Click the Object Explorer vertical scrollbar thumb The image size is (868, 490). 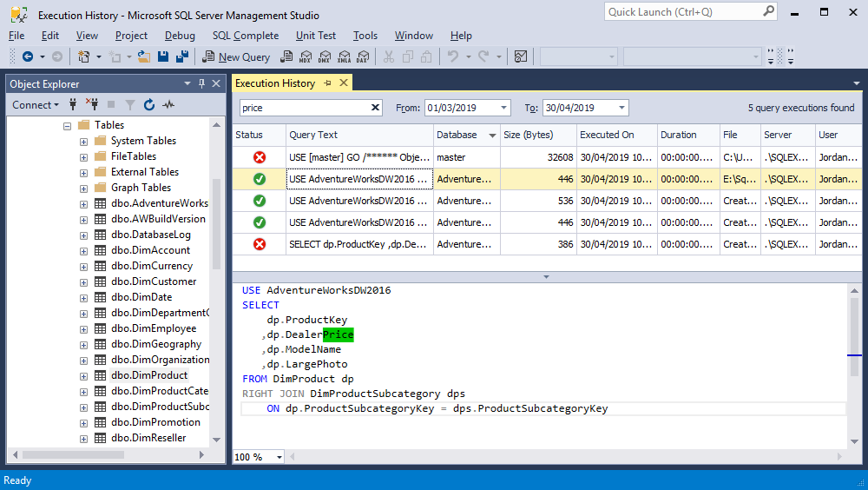click(216, 224)
